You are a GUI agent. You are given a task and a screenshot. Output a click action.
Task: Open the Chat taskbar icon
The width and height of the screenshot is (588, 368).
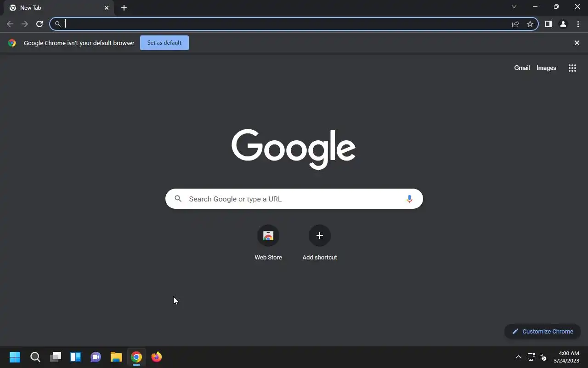(x=96, y=357)
